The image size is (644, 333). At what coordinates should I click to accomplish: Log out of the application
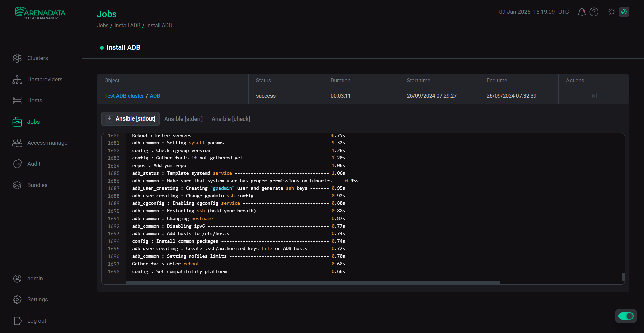[37, 321]
